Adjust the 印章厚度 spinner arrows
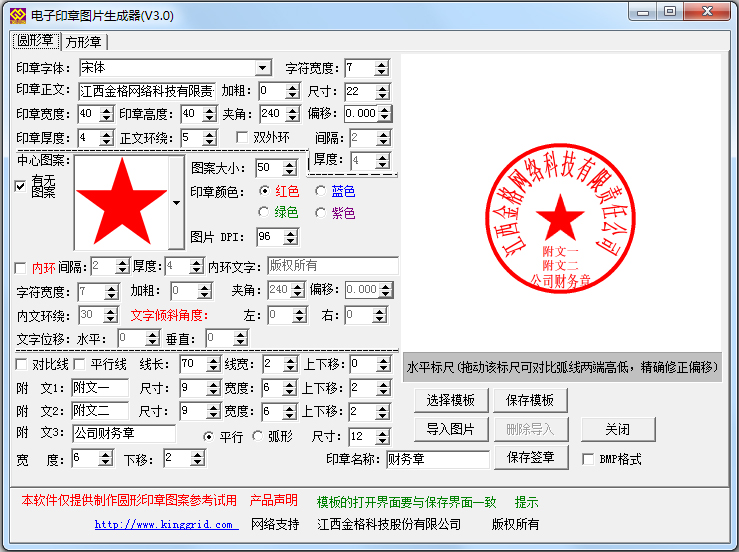Image resolution: width=739 pixels, height=552 pixels. (x=107, y=138)
